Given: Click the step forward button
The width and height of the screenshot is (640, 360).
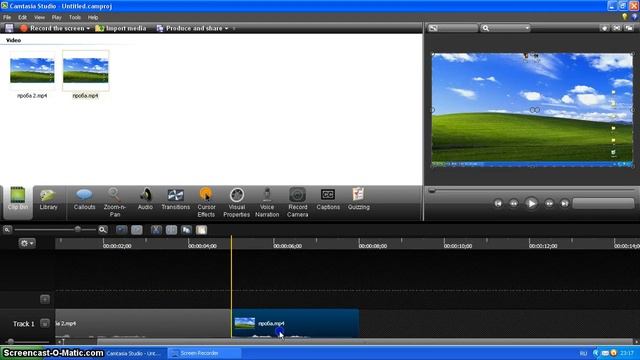Looking at the screenshot, I should (549, 203).
